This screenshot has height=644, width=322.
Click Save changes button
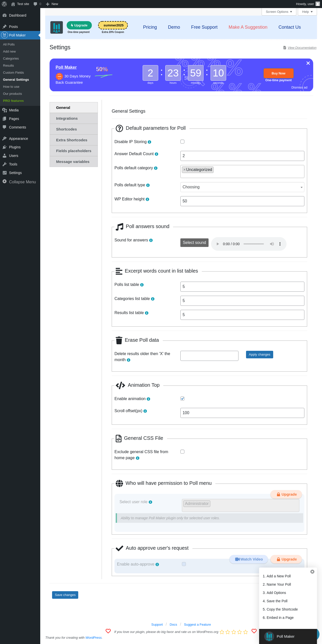pyautogui.click(x=65, y=595)
